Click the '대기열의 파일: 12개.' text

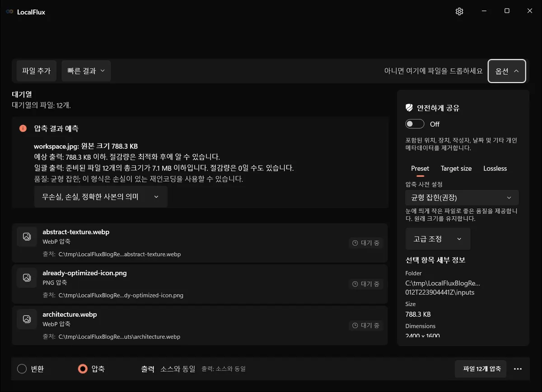(41, 105)
